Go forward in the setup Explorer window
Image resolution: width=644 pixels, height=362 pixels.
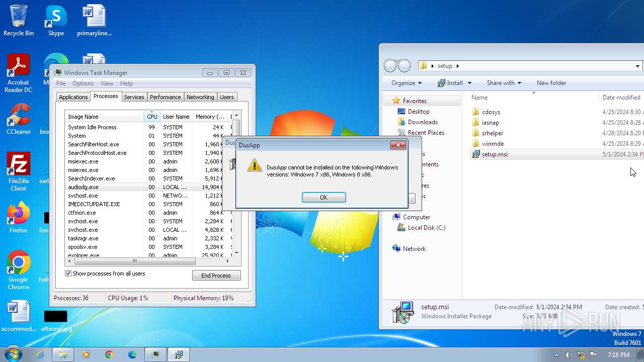click(405, 66)
